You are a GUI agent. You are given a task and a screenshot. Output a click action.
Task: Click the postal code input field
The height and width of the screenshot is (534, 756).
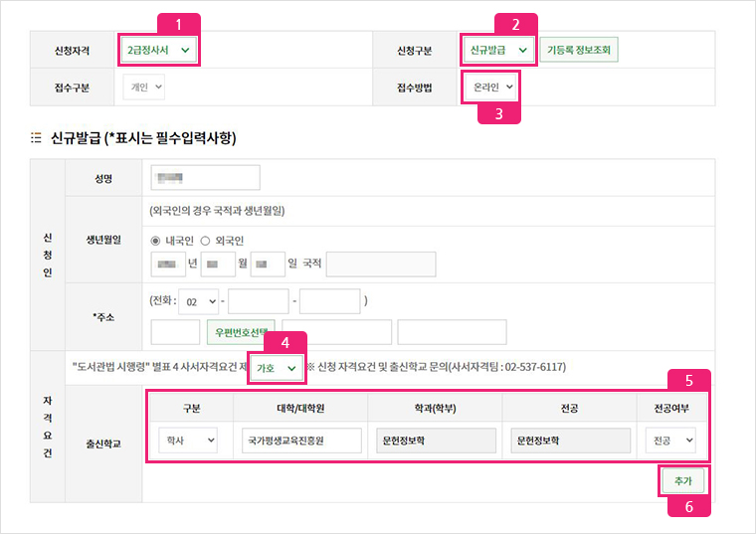(175, 332)
